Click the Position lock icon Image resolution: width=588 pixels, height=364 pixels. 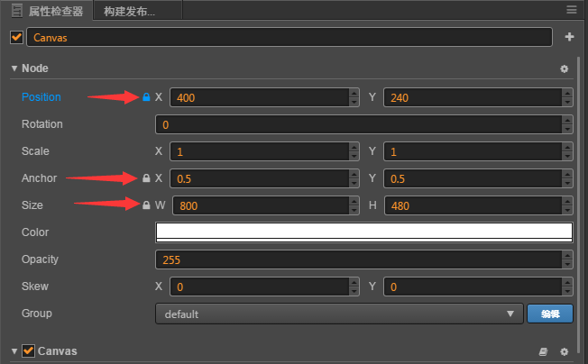pyautogui.click(x=146, y=96)
